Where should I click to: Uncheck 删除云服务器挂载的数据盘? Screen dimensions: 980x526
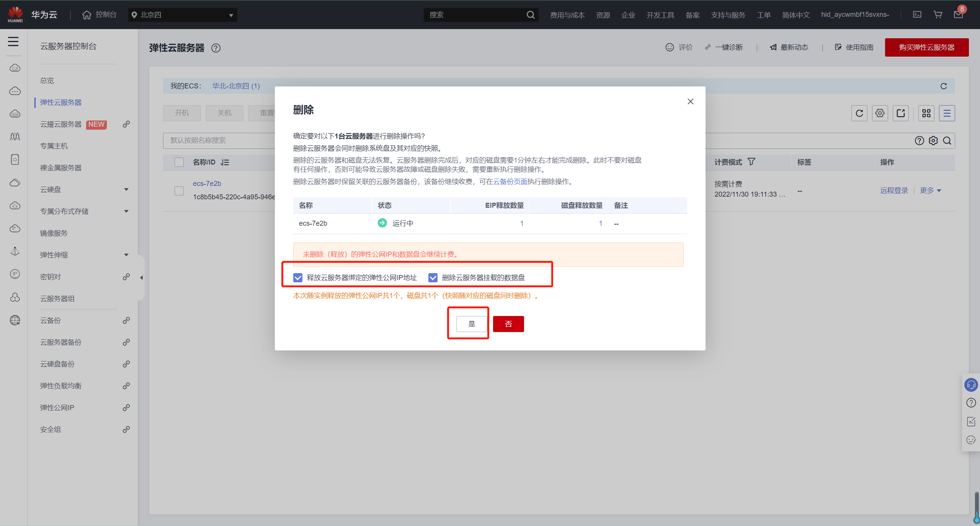[433, 278]
